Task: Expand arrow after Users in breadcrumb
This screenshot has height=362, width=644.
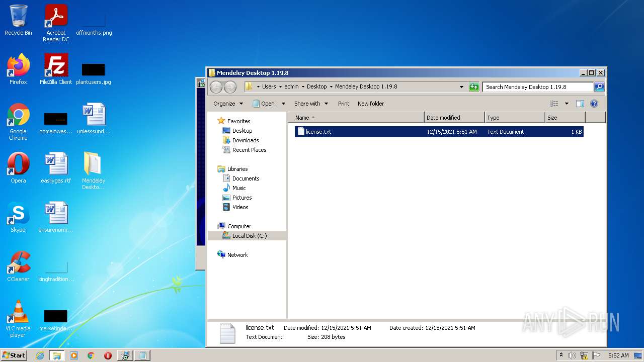Action: 280,87
